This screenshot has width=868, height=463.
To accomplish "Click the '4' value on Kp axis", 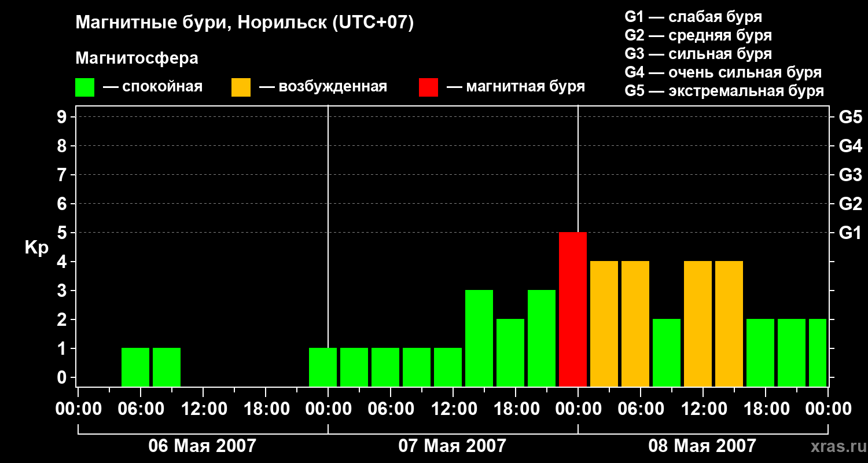I will [63, 262].
